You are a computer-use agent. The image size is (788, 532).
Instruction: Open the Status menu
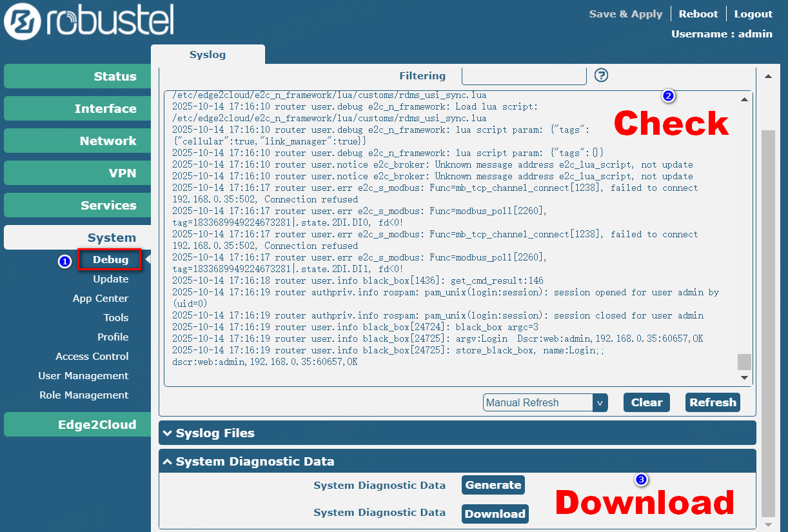(x=77, y=76)
